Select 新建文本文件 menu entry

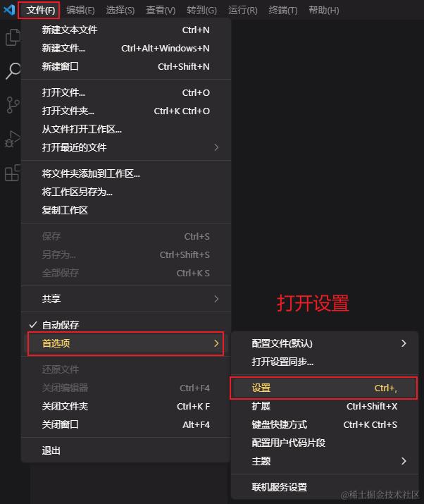point(126,30)
